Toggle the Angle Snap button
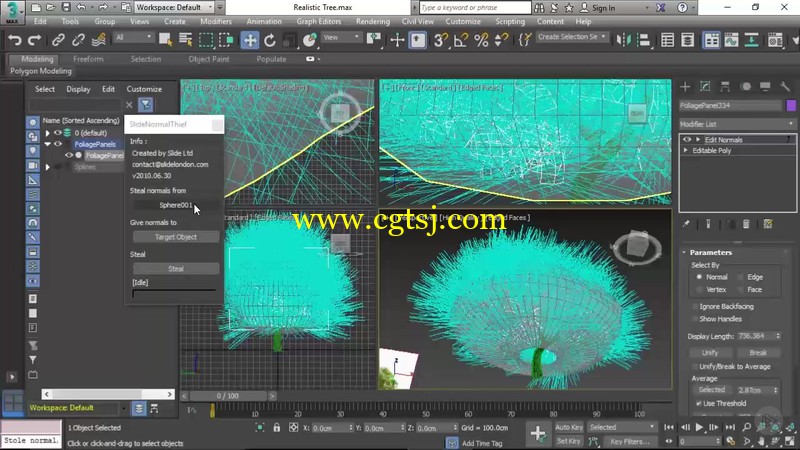This screenshot has height=450, width=800. coord(461,40)
